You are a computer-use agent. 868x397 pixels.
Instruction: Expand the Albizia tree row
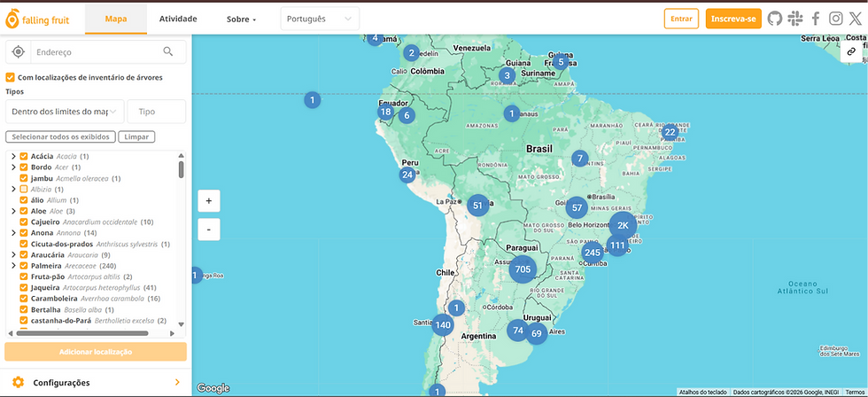[x=13, y=190]
